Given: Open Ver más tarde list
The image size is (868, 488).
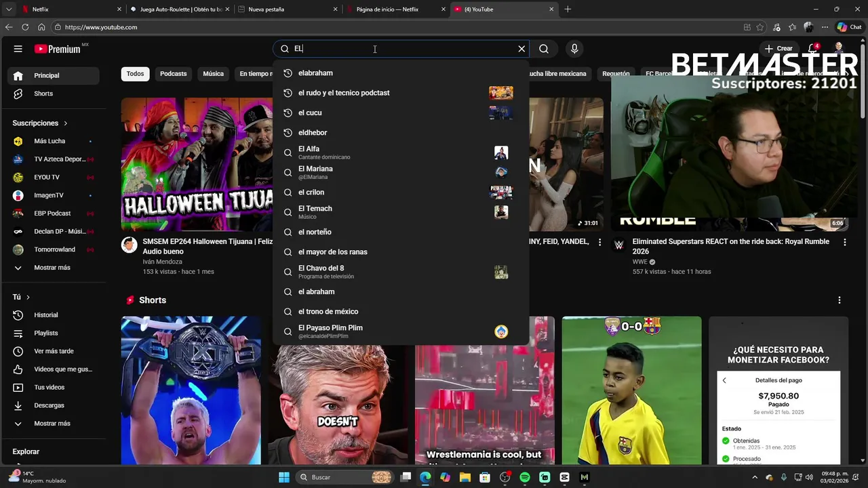Looking at the screenshot, I should tap(53, 351).
